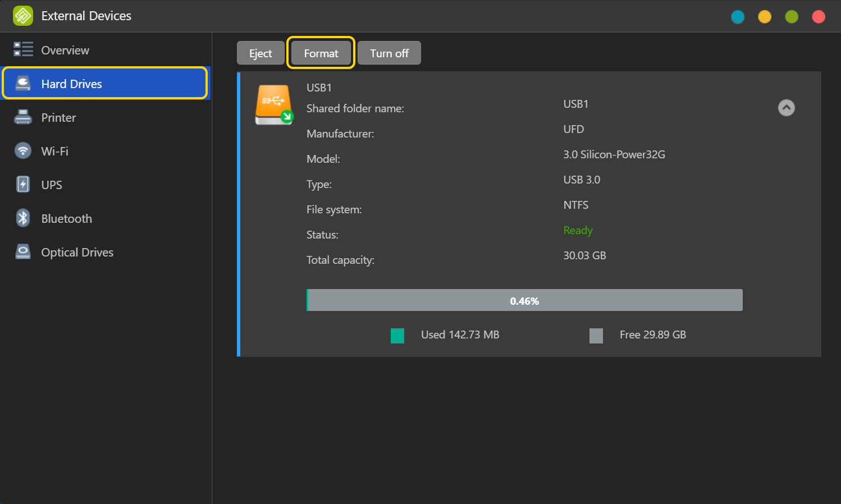Click the UPS battery icon

[x=23, y=185]
